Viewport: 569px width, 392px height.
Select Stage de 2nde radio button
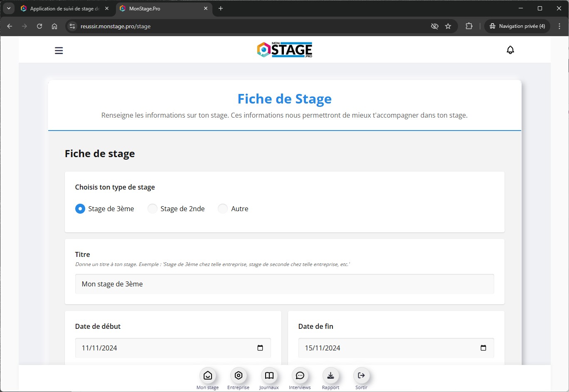coord(153,209)
